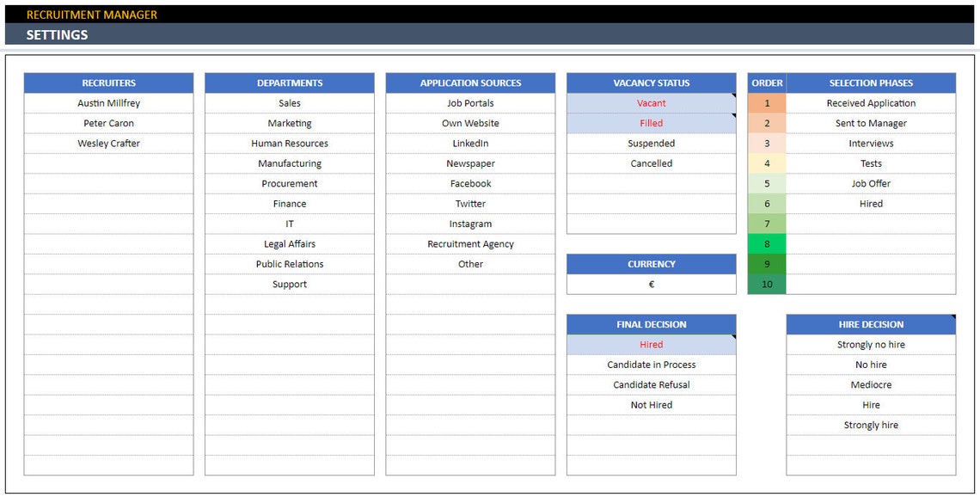Click the Newspaper source entry
This screenshot has width=980, height=503.
point(470,163)
